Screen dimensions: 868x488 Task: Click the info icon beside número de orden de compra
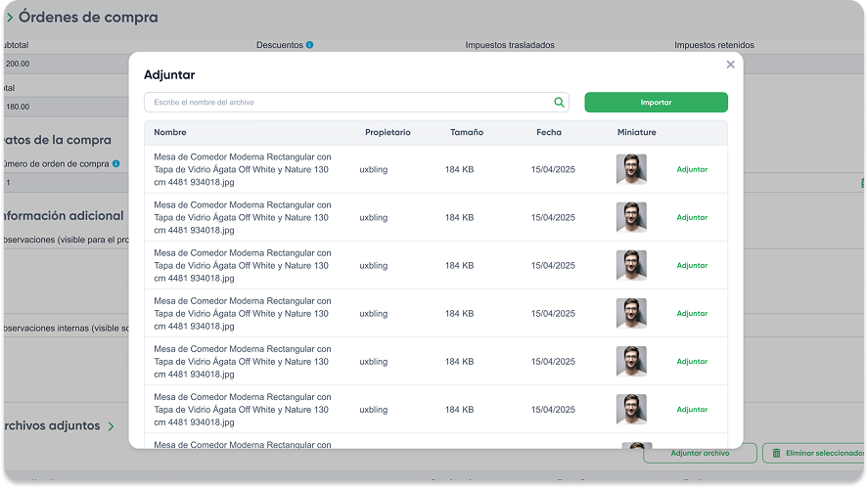point(115,163)
